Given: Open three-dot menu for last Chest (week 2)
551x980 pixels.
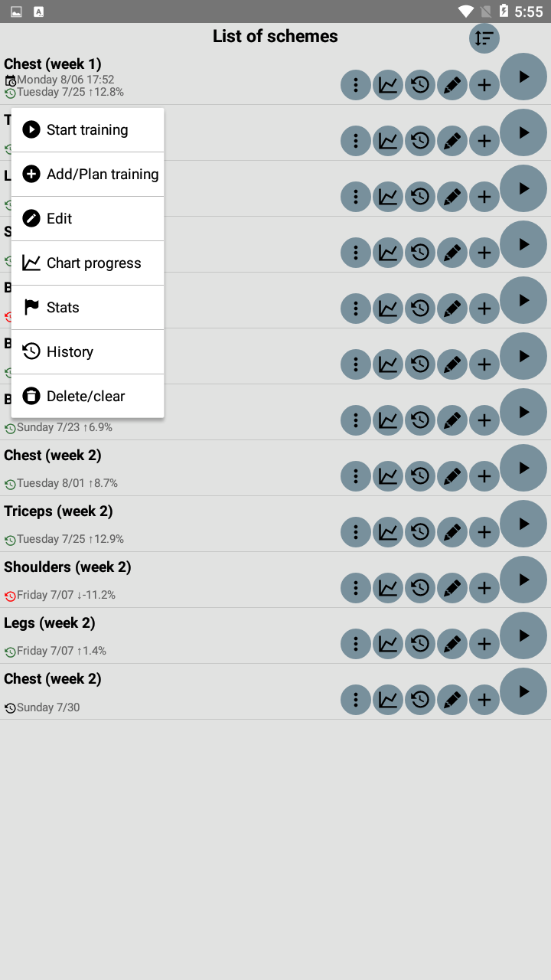Looking at the screenshot, I should (x=356, y=699).
